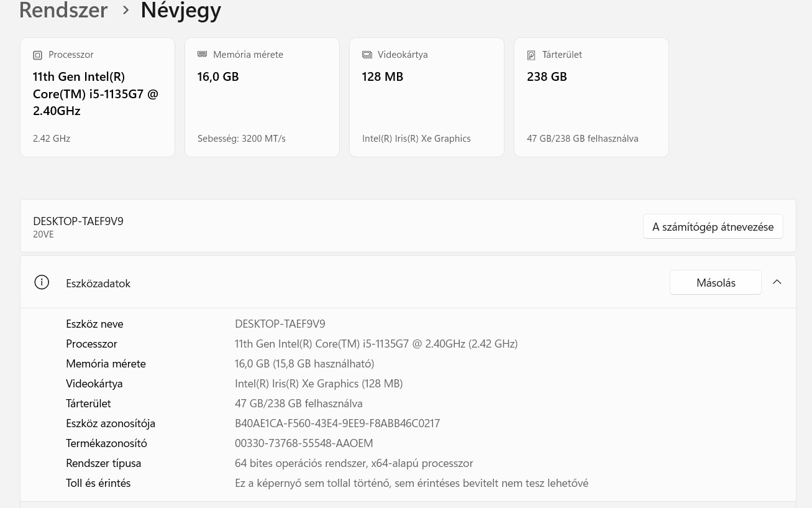Click the Eszközadatok section header
The width and height of the screenshot is (812, 508).
point(98,283)
